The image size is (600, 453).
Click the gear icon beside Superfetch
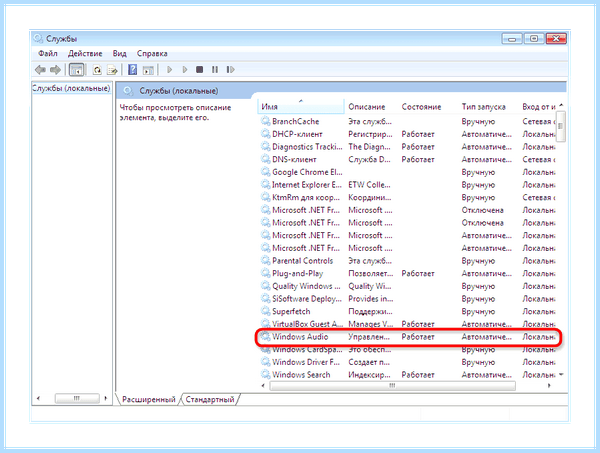point(266,311)
